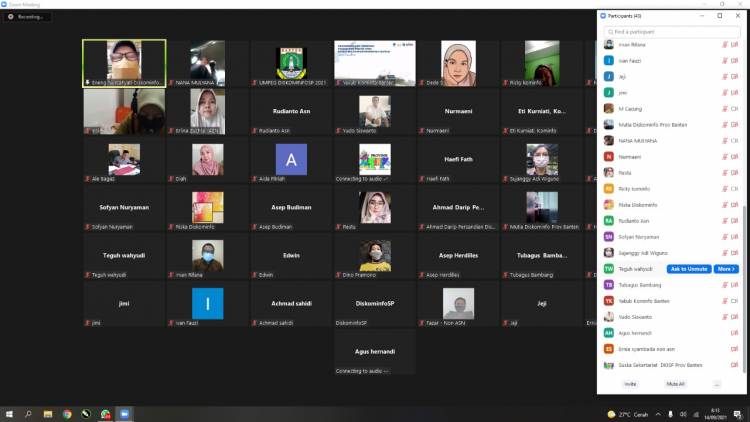Image resolution: width=750 pixels, height=422 pixels.
Task: Click the Zoom icon in the taskbar
Action: pyautogui.click(x=125, y=413)
